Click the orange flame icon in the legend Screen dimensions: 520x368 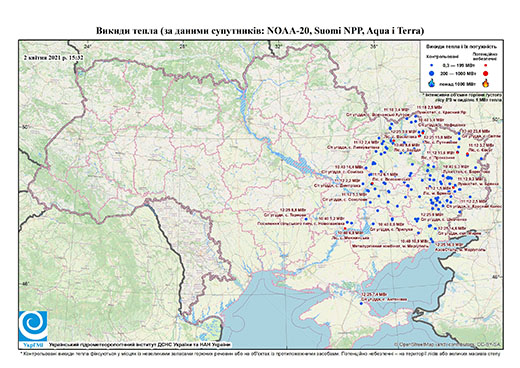click(486, 83)
